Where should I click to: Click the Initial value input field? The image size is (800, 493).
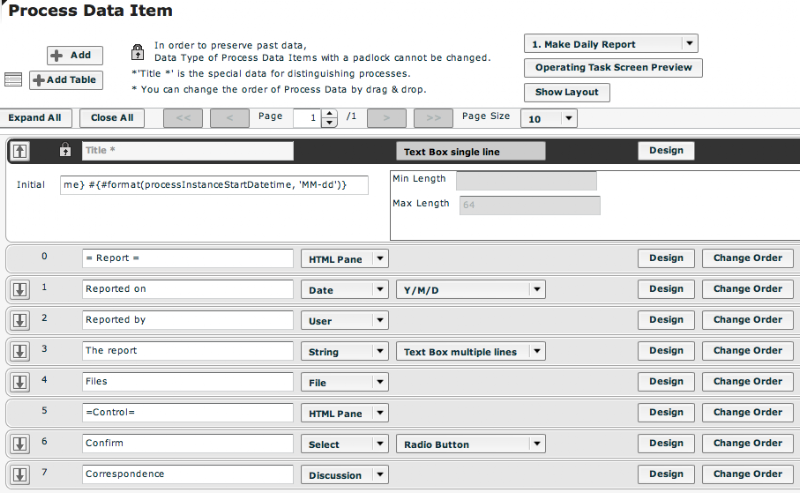point(214,185)
